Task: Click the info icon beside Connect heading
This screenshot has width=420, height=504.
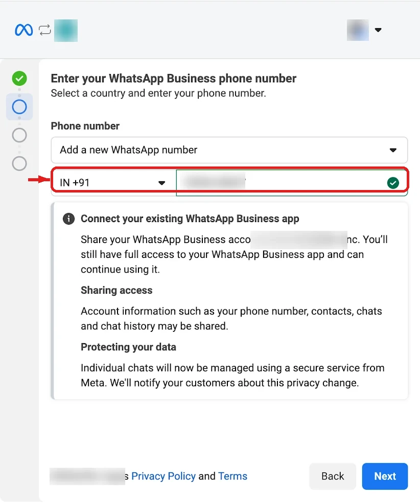Action: point(68,219)
